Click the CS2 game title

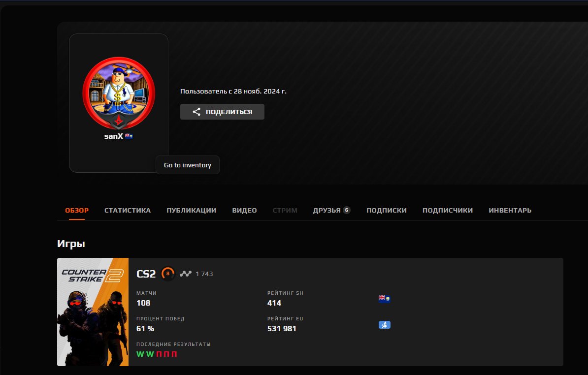pyautogui.click(x=146, y=274)
